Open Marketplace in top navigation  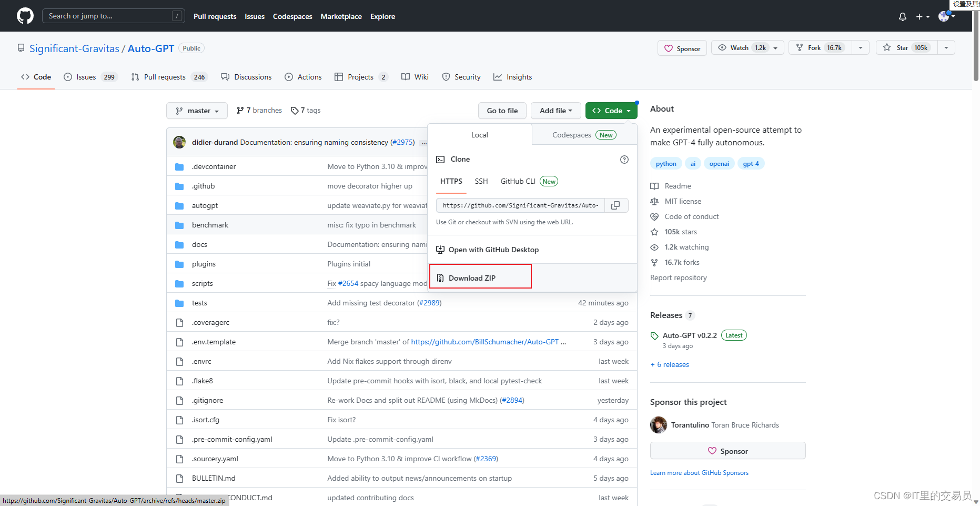click(341, 16)
